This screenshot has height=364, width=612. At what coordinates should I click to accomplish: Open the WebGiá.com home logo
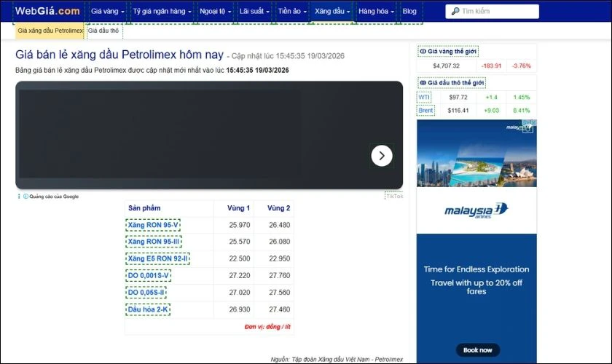(47, 11)
